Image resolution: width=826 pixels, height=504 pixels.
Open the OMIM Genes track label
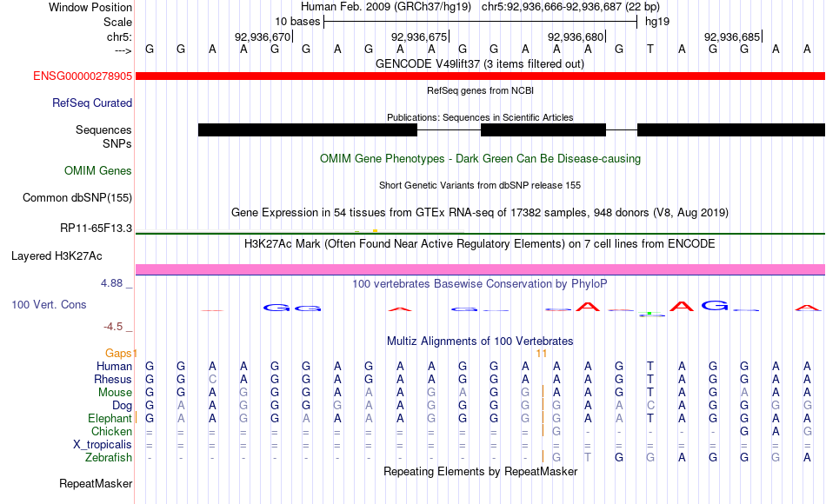(98, 171)
